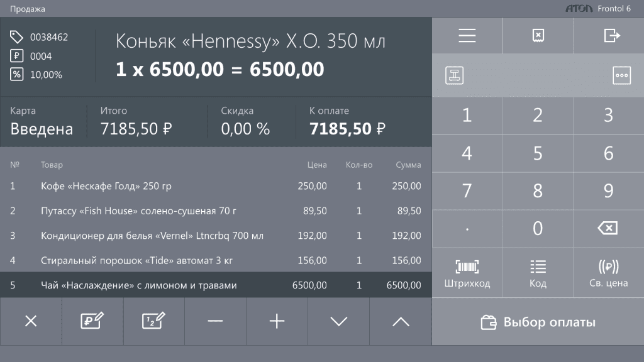644x362 pixels.
Task: Click the keypad entry input field
Action: pos(538,75)
